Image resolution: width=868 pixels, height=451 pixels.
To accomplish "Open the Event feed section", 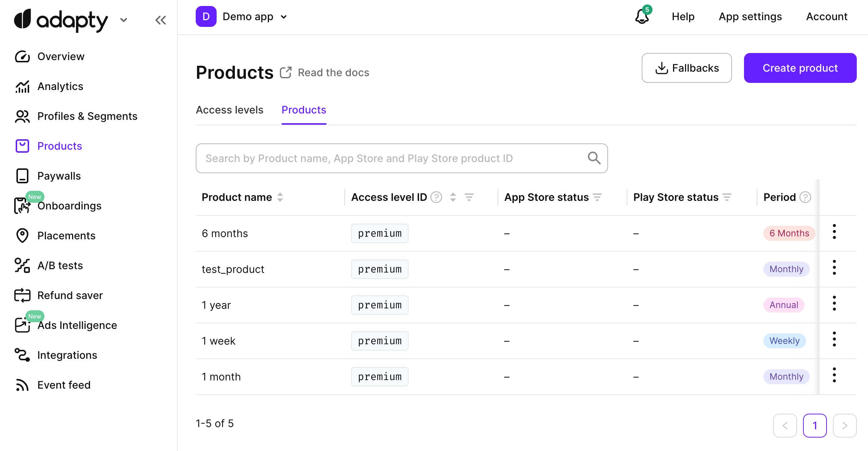I will [64, 385].
